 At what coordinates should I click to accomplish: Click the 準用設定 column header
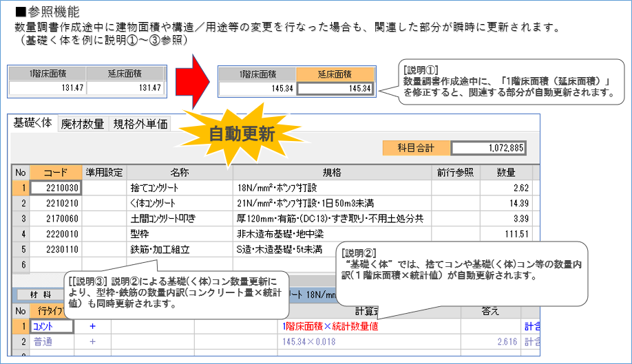(x=104, y=172)
